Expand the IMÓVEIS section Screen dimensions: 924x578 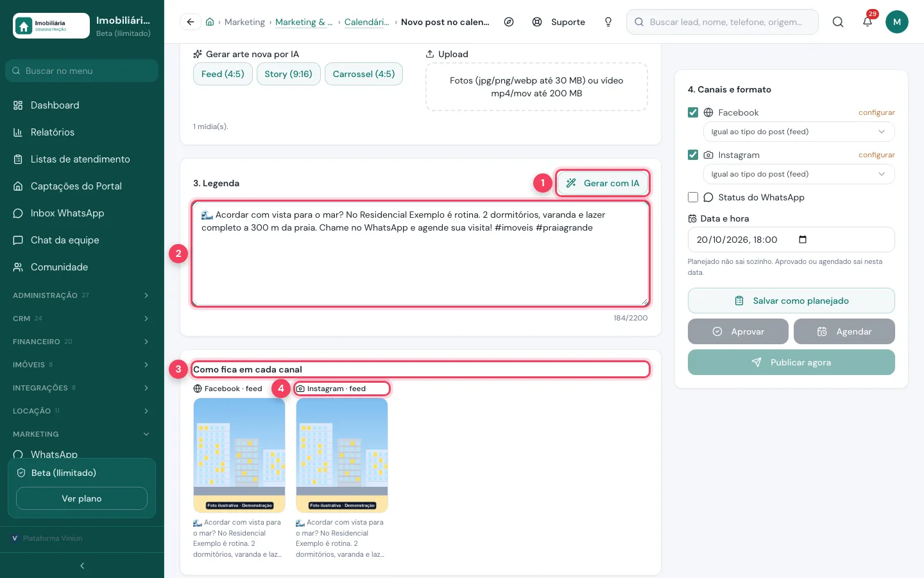(82, 365)
